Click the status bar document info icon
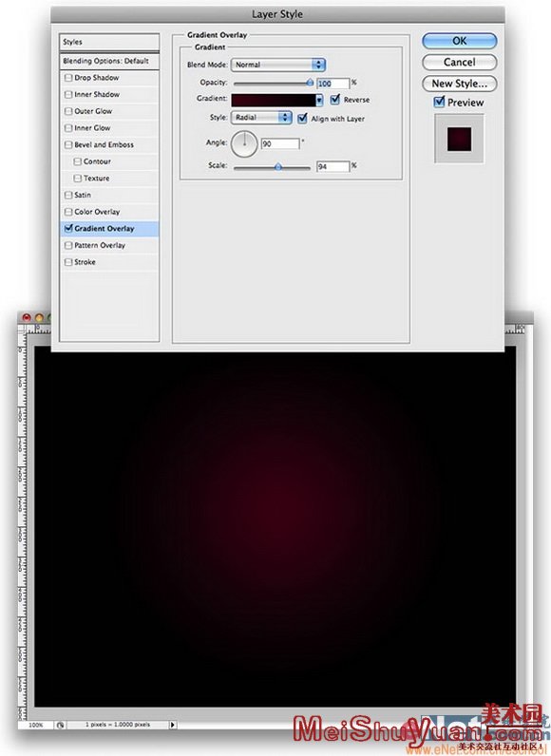Image resolution: width=551 pixels, height=756 pixels. pos(60,725)
